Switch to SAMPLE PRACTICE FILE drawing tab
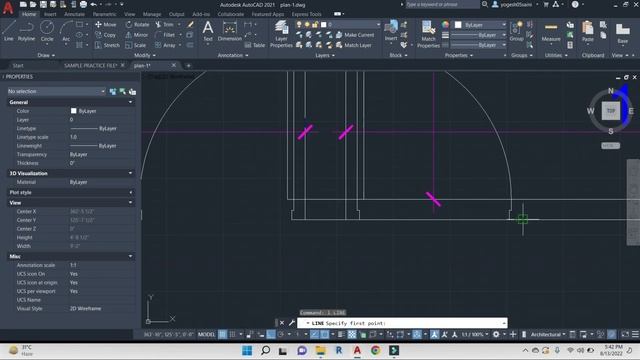This screenshot has width=640, height=360. (x=91, y=65)
